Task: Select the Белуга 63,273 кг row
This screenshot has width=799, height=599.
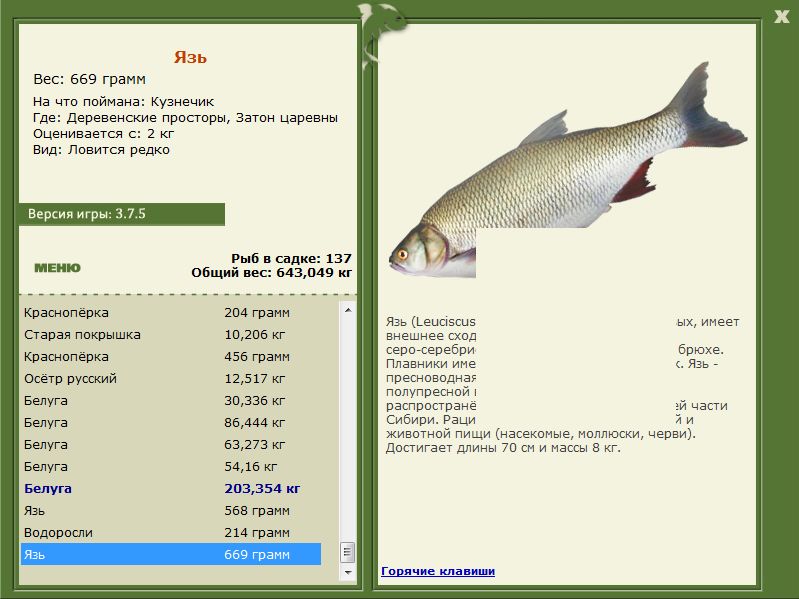Action: coord(171,444)
